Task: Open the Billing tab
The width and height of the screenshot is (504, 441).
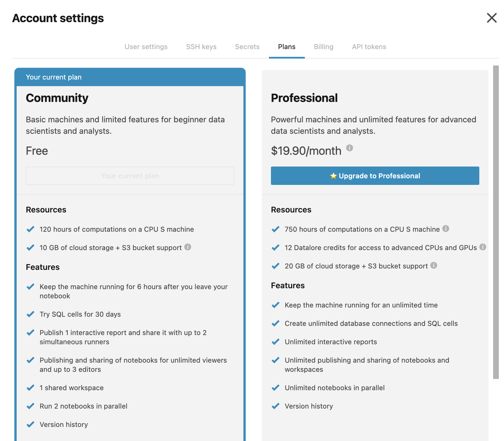Action: pos(323,47)
